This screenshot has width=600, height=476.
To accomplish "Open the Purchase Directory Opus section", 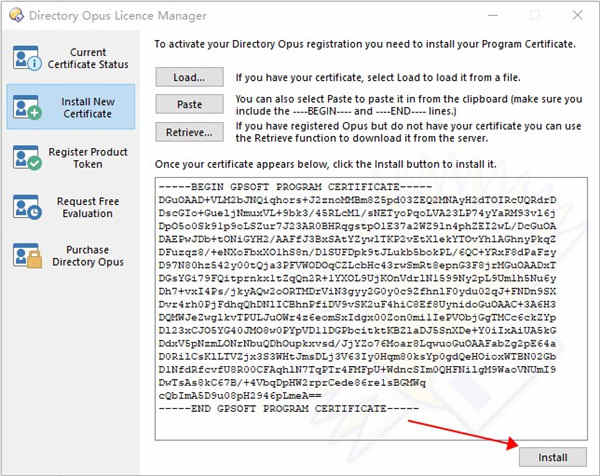I will [x=71, y=256].
